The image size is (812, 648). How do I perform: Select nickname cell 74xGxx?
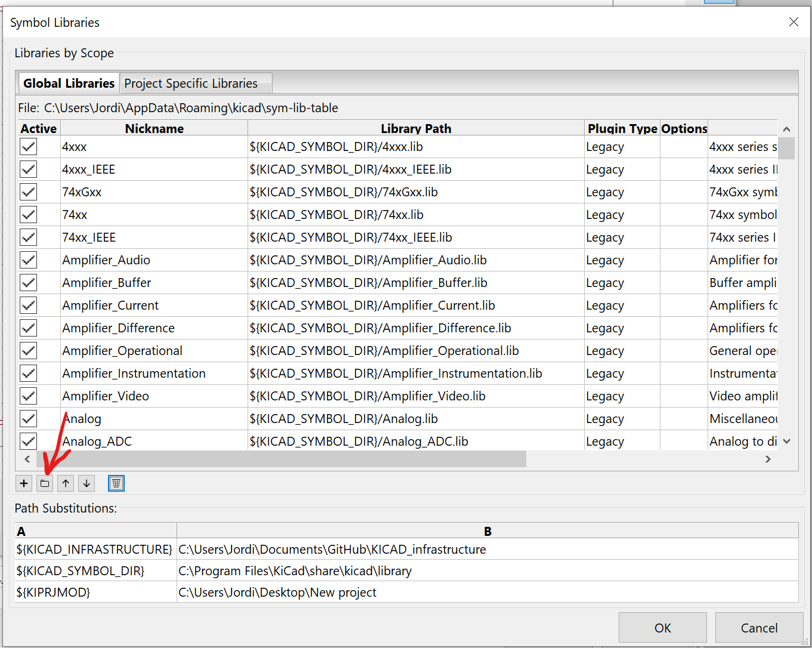154,192
